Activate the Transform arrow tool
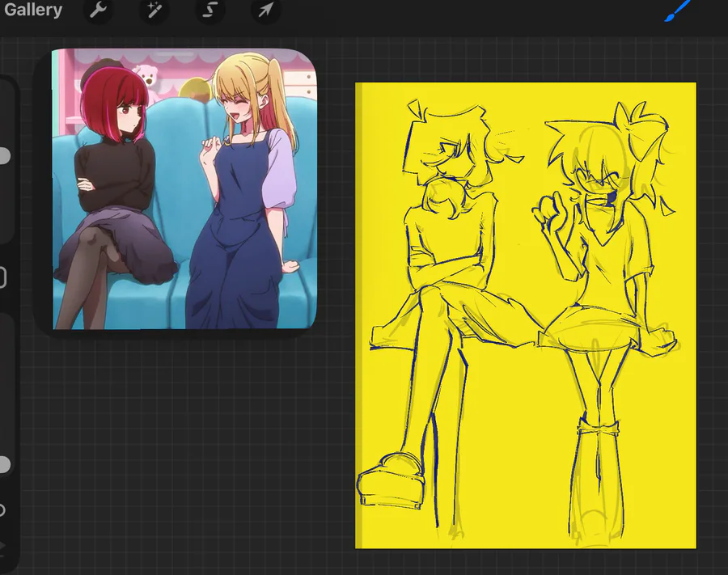 pyautogui.click(x=265, y=11)
